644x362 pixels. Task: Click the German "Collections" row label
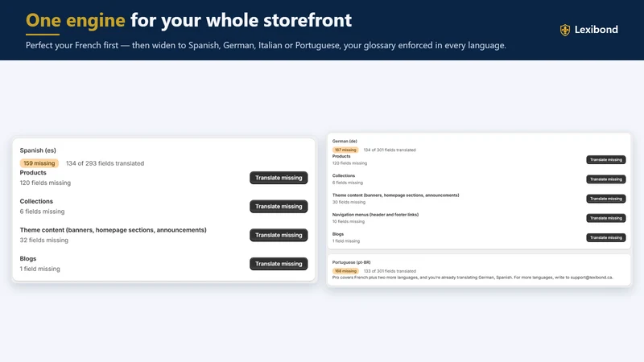click(x=344, y=175)
